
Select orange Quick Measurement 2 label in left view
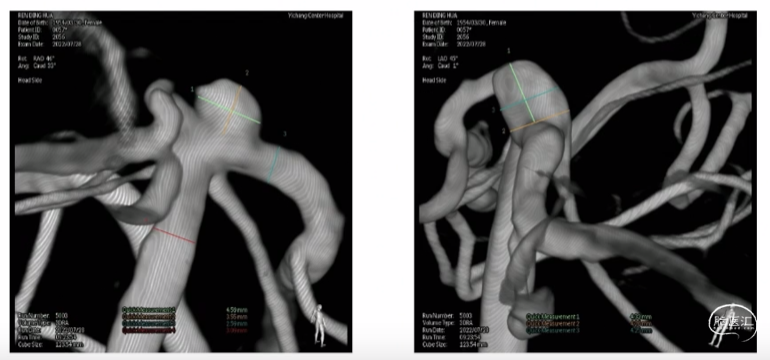click(148, 317)
